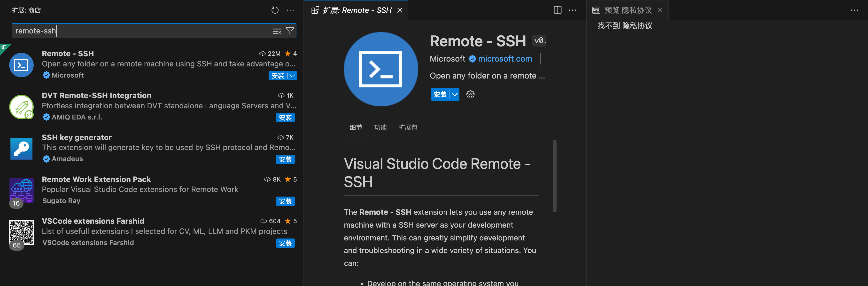
Task: Click the SSH key generator key icon
Action: pos(21,149)
